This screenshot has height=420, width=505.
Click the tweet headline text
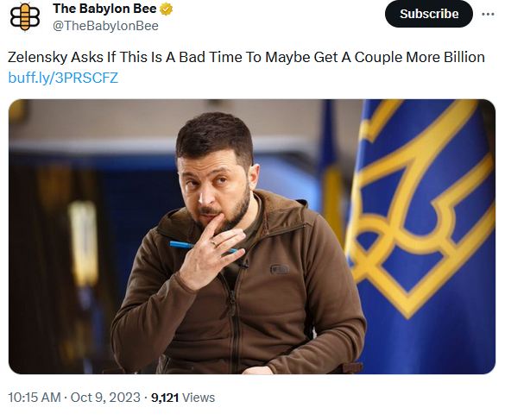pyautogui.click(x=246, y=58)
